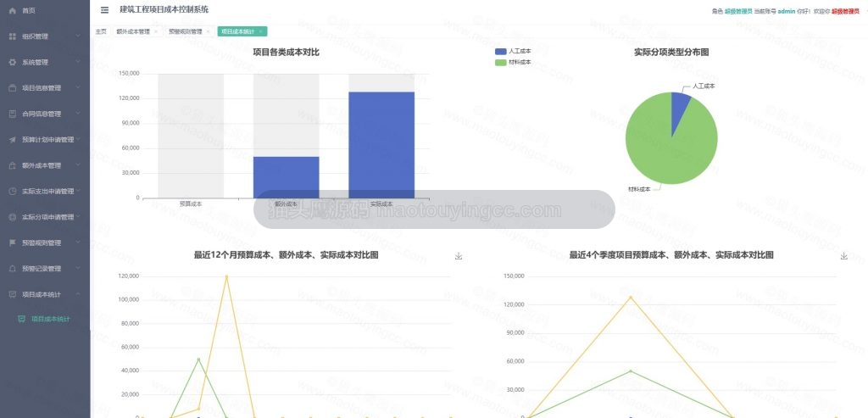Switch to the 预警规则管理 tab
This screenshot has height=418, width=868.
point(189,31)
